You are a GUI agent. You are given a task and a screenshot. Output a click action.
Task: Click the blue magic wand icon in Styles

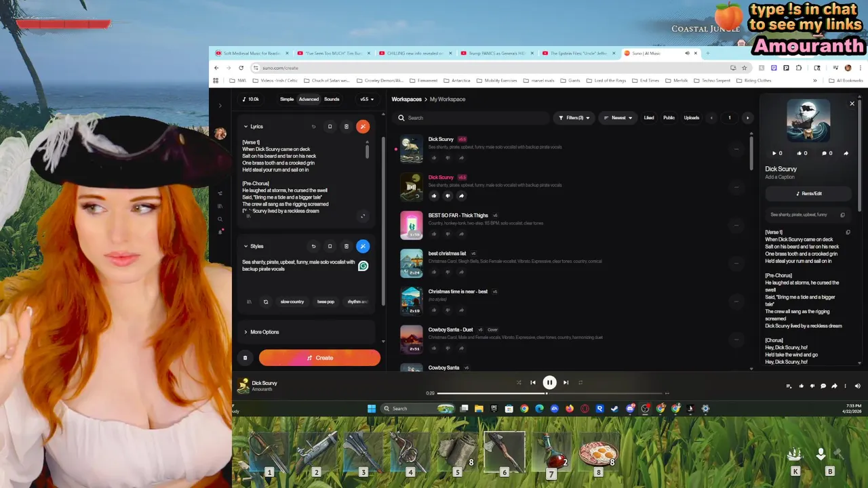363,246
